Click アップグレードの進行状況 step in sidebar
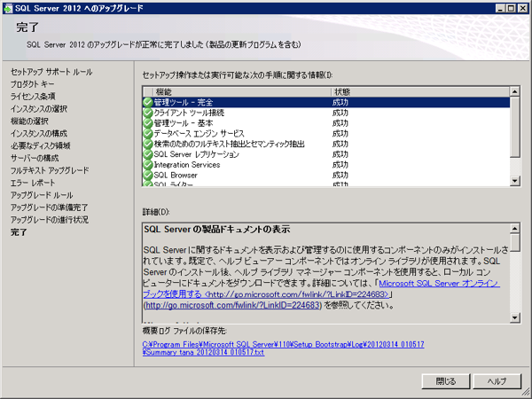The height and width of the screenshot is (399, 532). (50, 220)
